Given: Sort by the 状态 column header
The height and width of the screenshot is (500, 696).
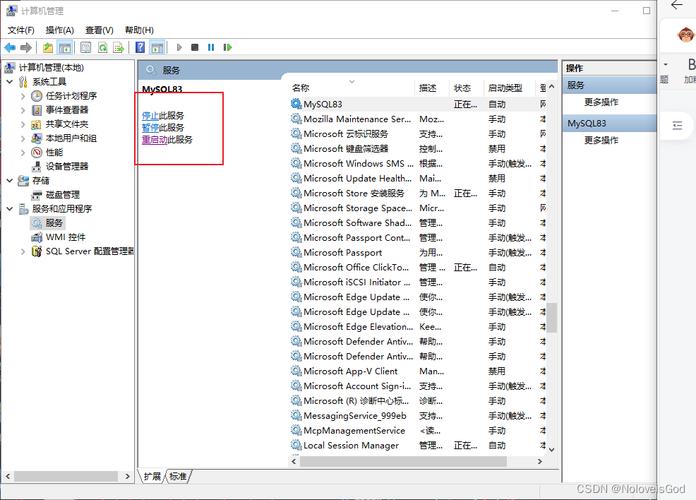Looking at the screenshot, I should [x=462, y=88].
